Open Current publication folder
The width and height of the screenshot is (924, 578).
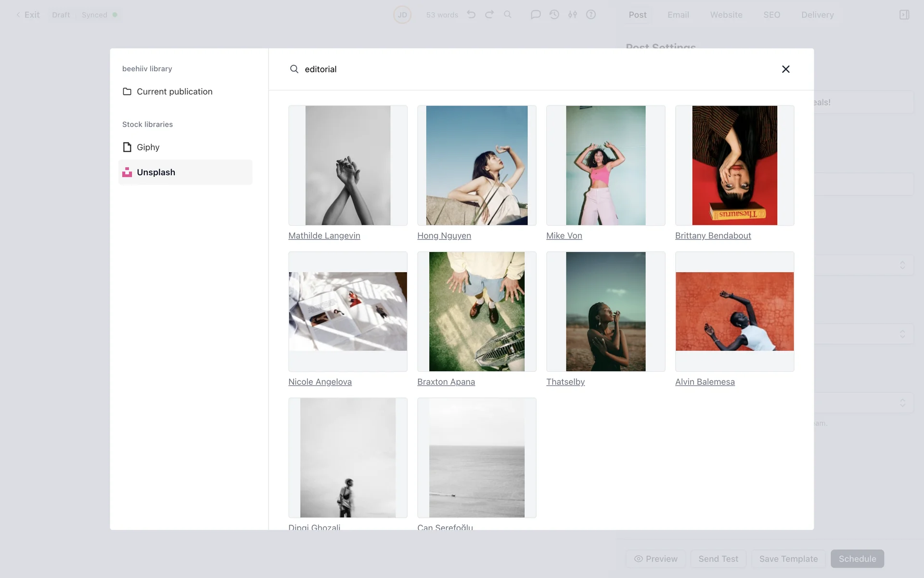pyautogui.click(x=174, y=92)
